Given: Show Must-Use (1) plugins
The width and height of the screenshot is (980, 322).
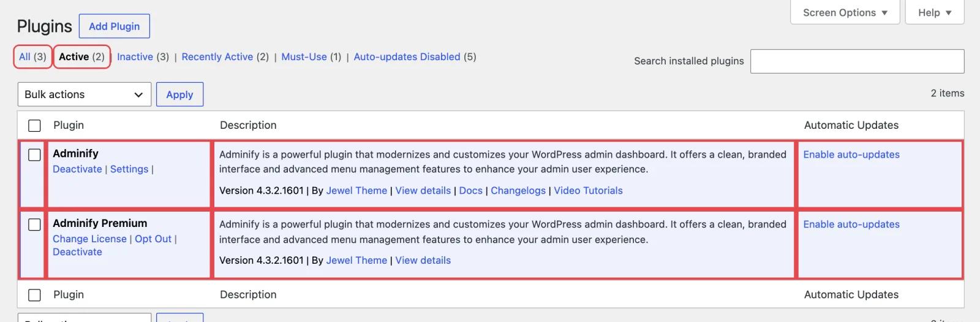Looking at the screenshot, I should click(x=311, y=56).
